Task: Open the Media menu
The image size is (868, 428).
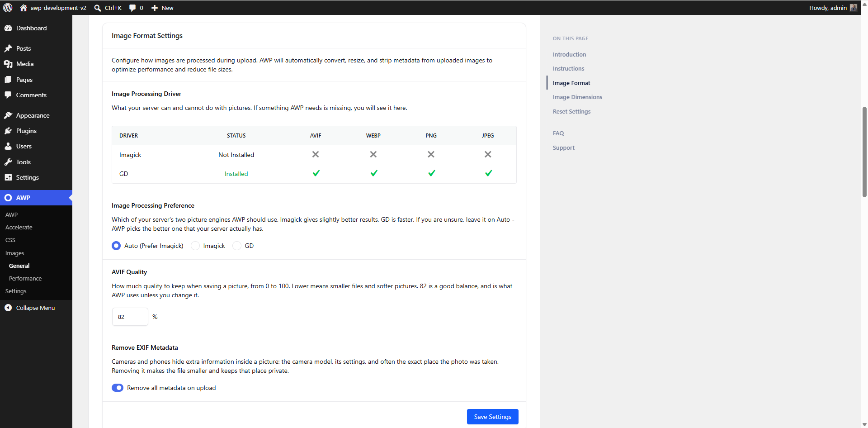Action: tap(36, 64)
